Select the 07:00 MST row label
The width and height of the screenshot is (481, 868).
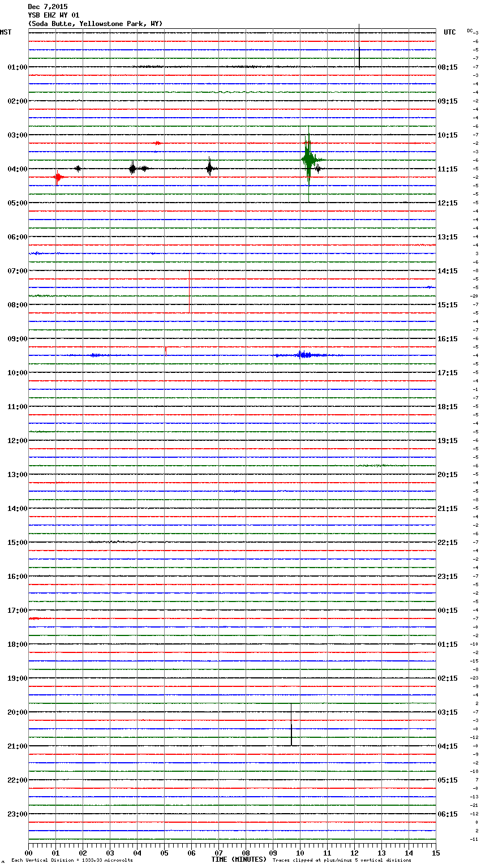click(18, 271)
